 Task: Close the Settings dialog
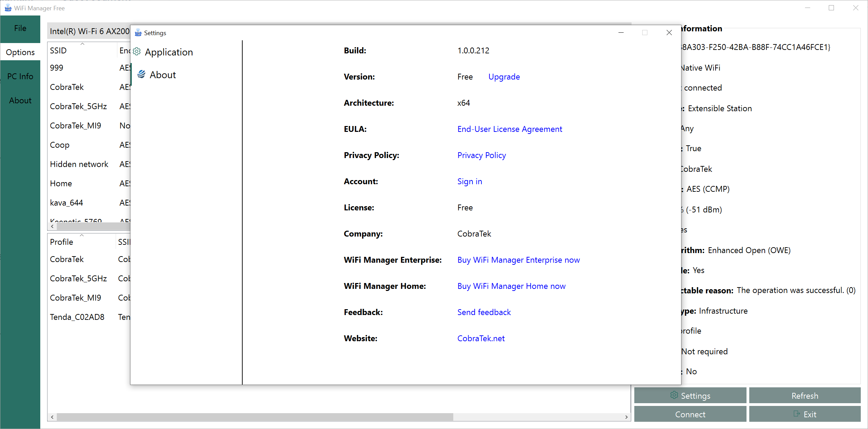click(x=669, y=33)
